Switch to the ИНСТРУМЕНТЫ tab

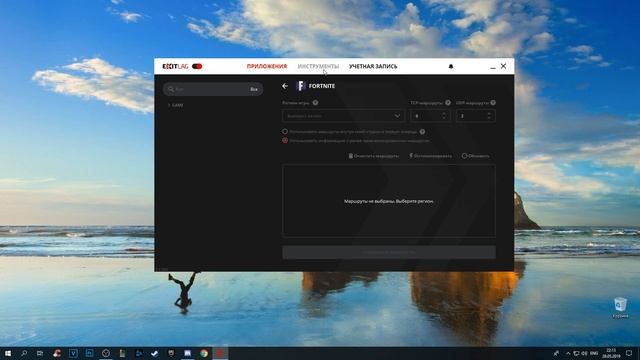coord(318,66)
